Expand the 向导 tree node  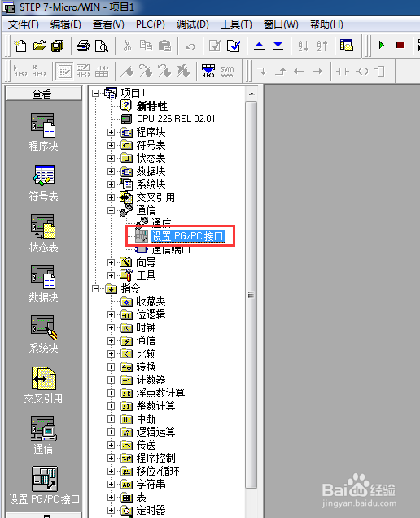point(111,262)
